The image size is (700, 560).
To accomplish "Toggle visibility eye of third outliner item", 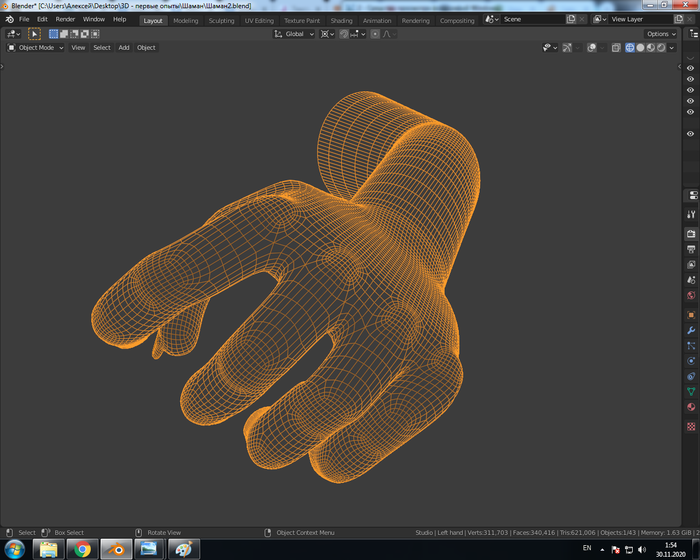I will pyautogui.click(x=690, y=90).
